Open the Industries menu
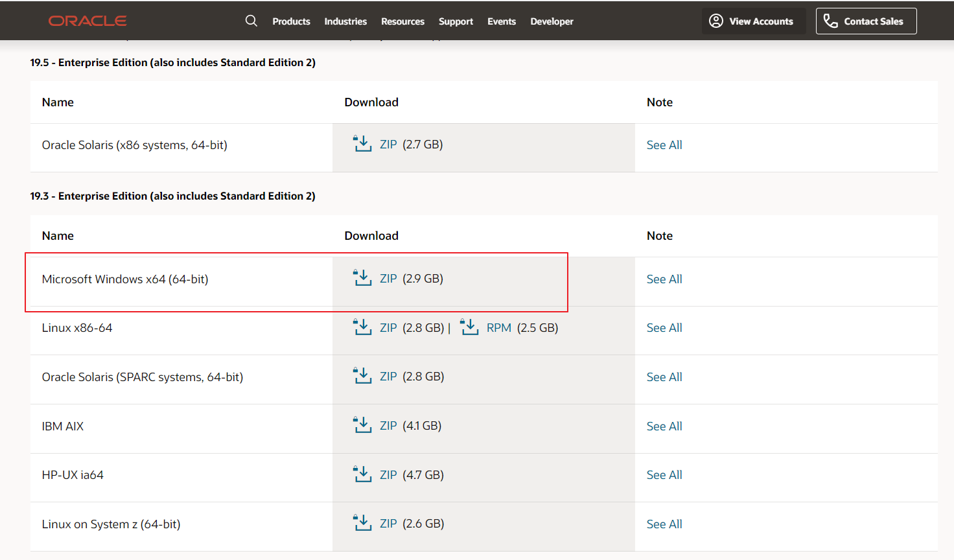954x560 pixels. 345,21
